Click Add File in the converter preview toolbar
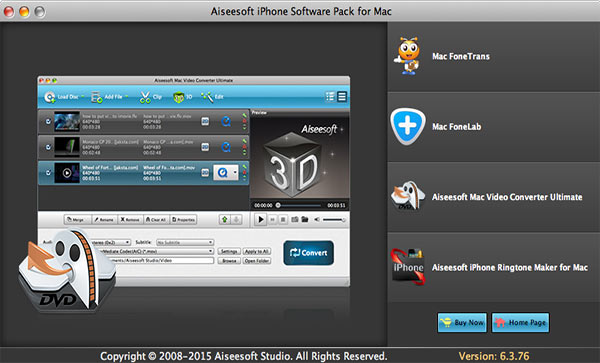600x363 pixels. (x=107, y=97)
